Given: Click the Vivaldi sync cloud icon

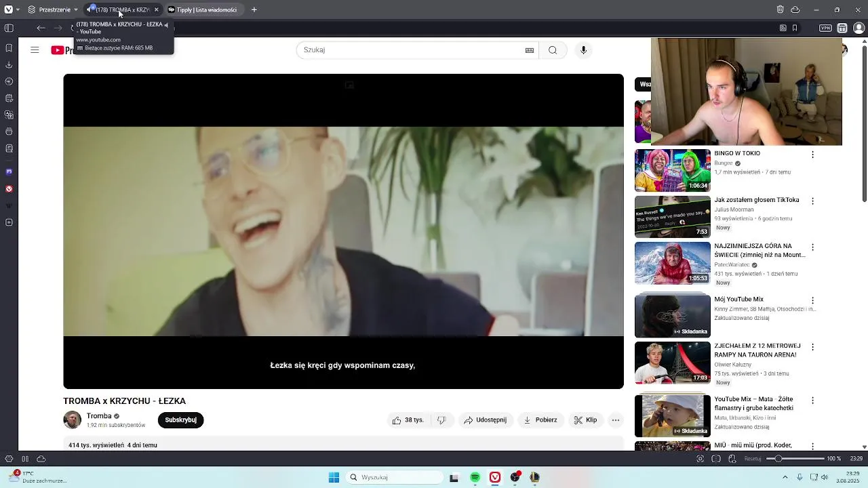Looking at the screenshot, I should [795, 9].
